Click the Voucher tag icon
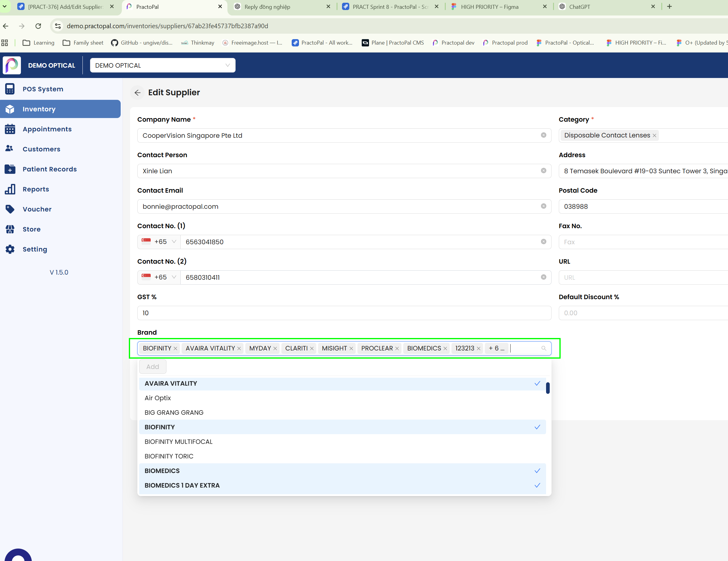This screenshot has width=728, height=561. pyautogui.click(x=10, y=209)
